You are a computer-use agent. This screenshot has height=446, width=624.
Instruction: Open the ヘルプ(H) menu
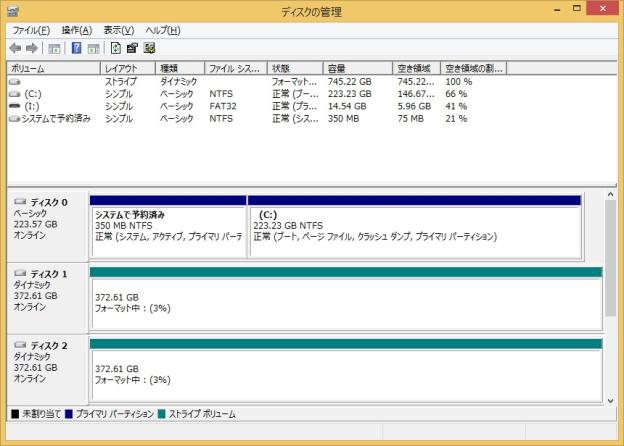point(163,31)
